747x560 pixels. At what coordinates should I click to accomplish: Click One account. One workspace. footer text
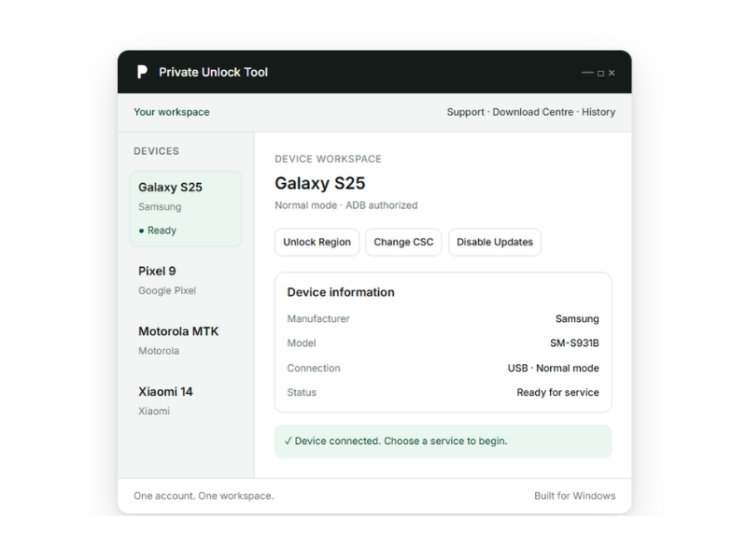(x=204, y=496)
